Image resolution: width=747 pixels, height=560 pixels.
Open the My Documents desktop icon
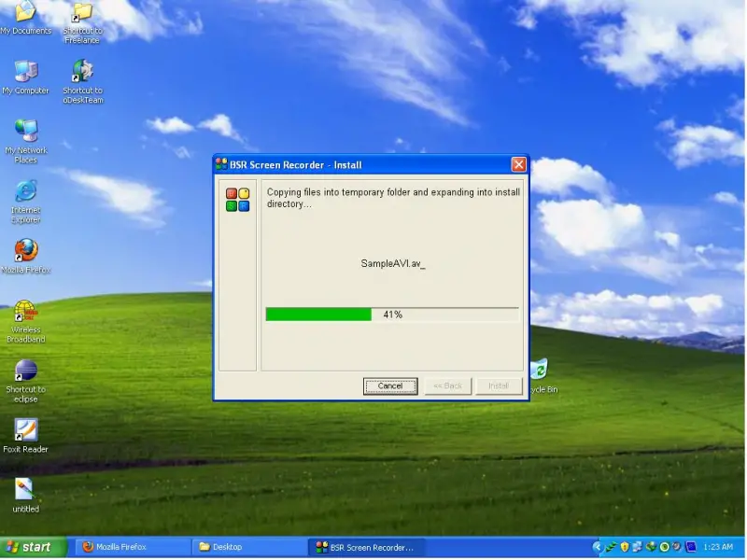pos(26,17)
